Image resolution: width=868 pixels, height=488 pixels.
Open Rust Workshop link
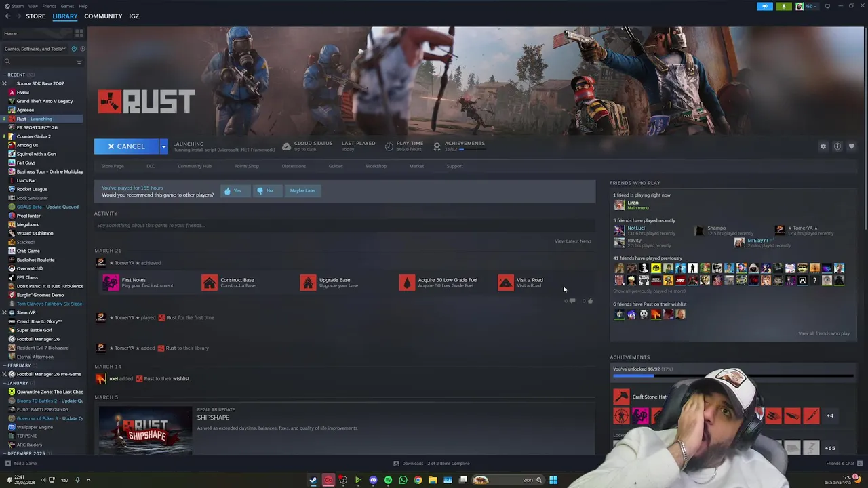coord(376,166)
